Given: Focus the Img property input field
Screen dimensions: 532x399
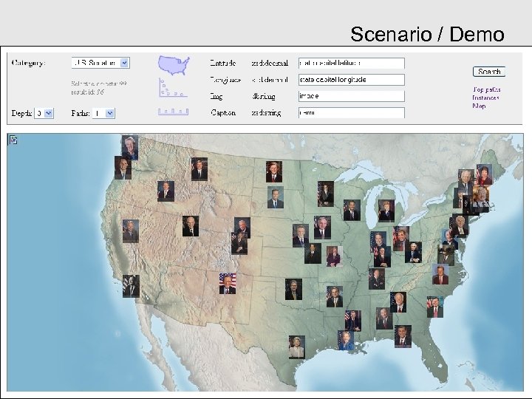Looking at the screenshot, I should (x=352, y=96).
